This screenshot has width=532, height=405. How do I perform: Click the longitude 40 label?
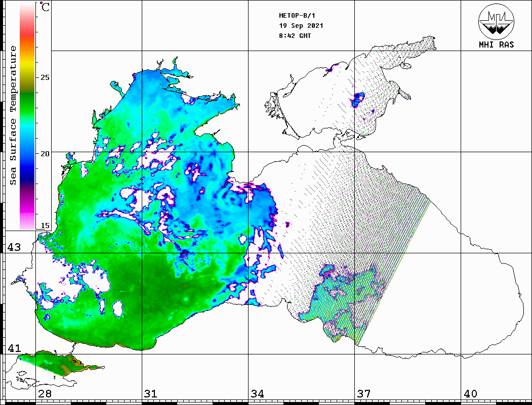[470, 394]
